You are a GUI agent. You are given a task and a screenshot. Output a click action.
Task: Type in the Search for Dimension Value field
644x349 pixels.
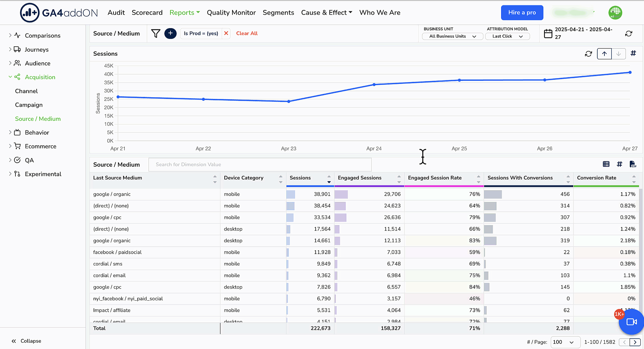tap(260, 164)
